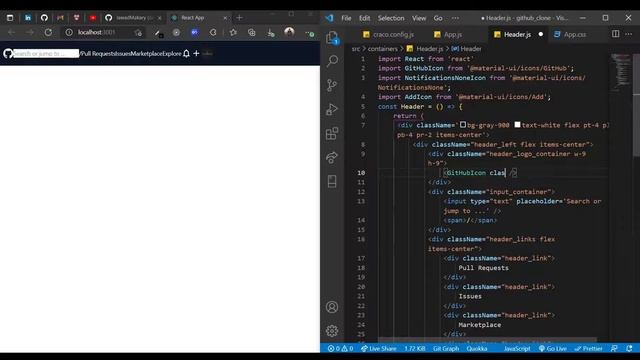This screenshot has height=360, width=640.
Task: Click Pull Requests link in page header
Action: 97,53
